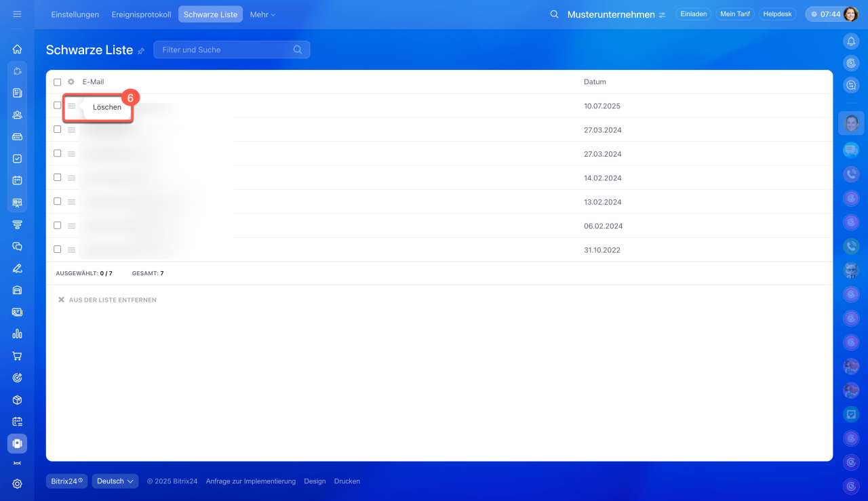Viewport: 868px width, 501px height.
Task: Open the Deutsch language dropdown
Action: (x=115, y=481)
